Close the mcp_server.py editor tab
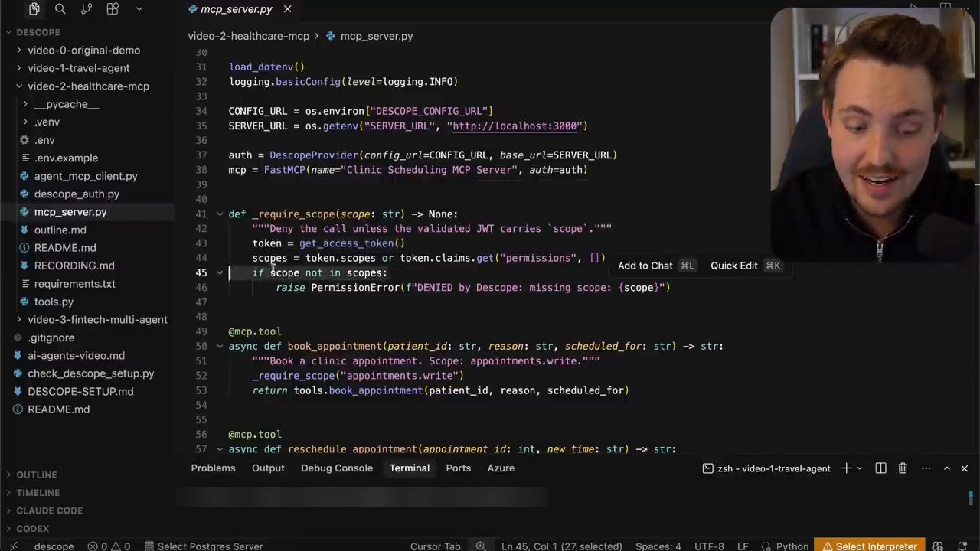Screen dimensions: 980x551 pos(287,9)
